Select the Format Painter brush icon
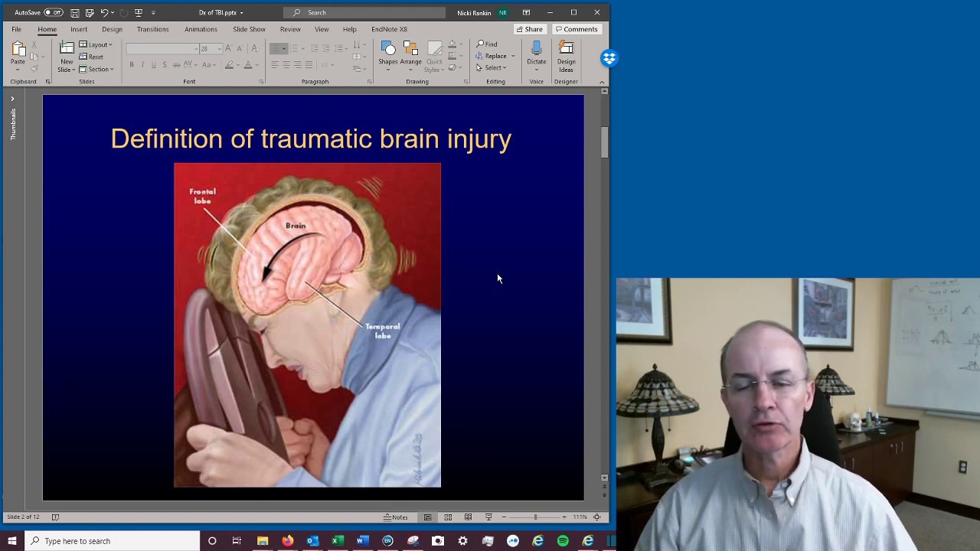This screenshot has width=980, height=551. tap(34, 69)
